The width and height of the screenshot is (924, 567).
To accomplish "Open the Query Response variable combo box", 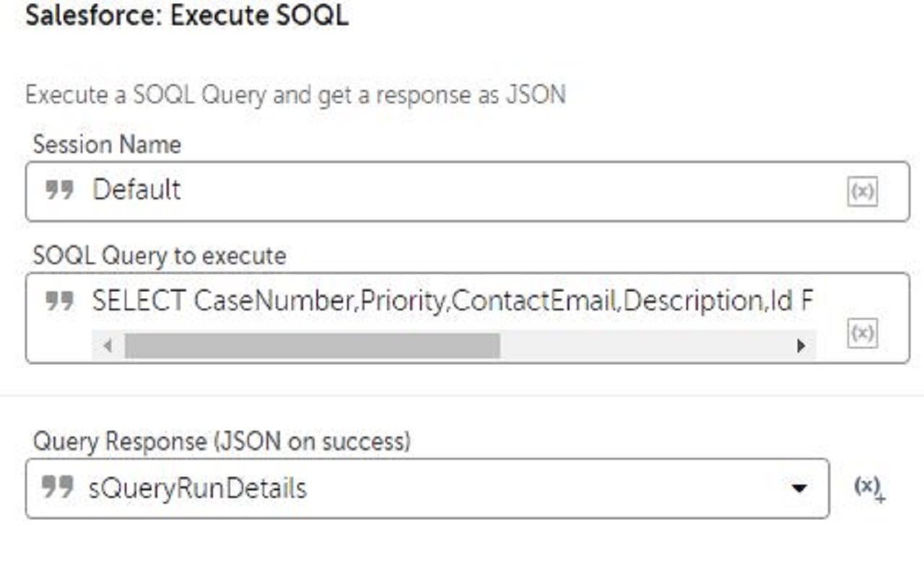I will point(433,488).
